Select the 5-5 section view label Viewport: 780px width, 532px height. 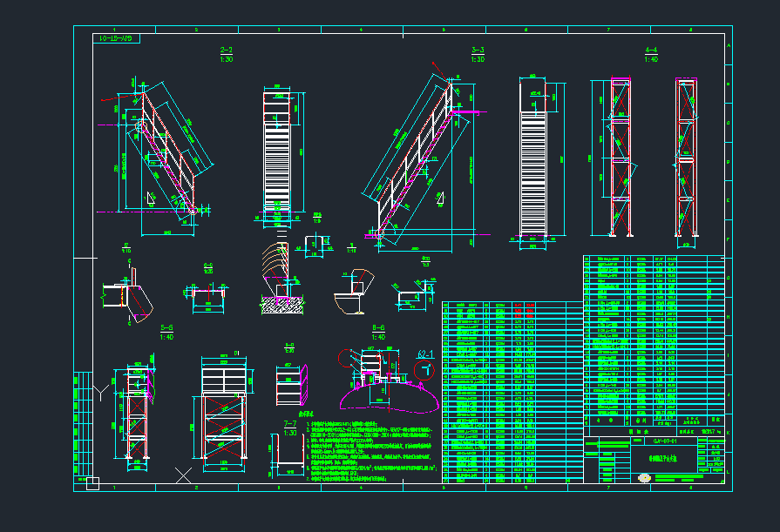tap(166, 332)
